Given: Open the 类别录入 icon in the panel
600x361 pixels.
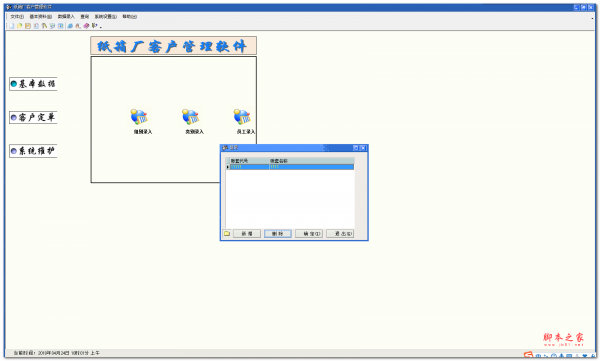Looking at the screenshot, I should point(191,117).
